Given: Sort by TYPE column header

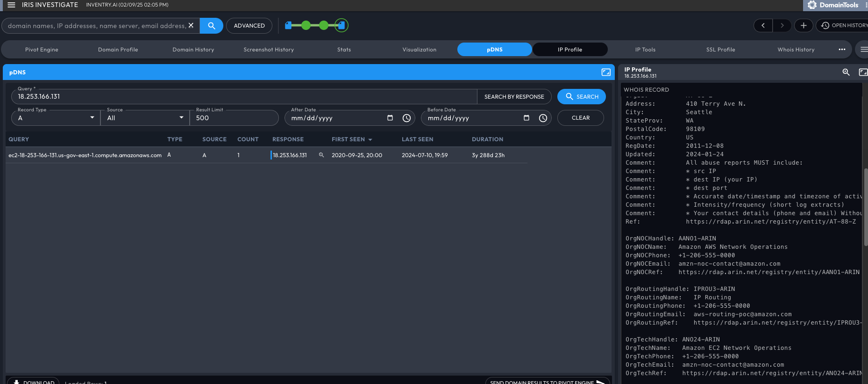Looking at the screenshot, I should click(175, 139).
